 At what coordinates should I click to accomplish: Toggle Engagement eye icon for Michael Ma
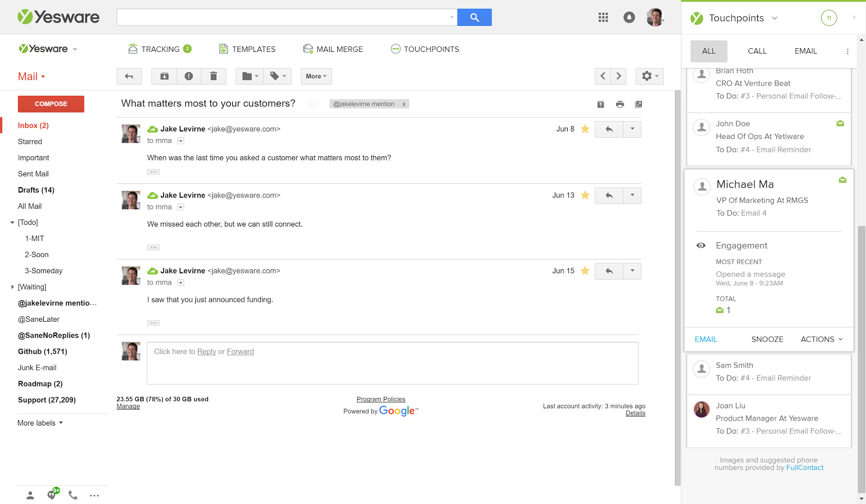point(701,246)
